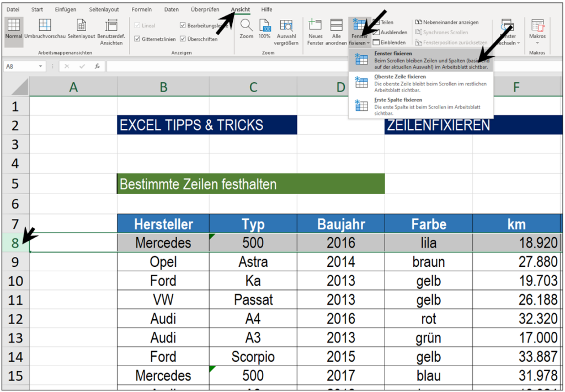Click the Opel cell
The width and height of the screenshot is (565, 392).
pos(163,262)
